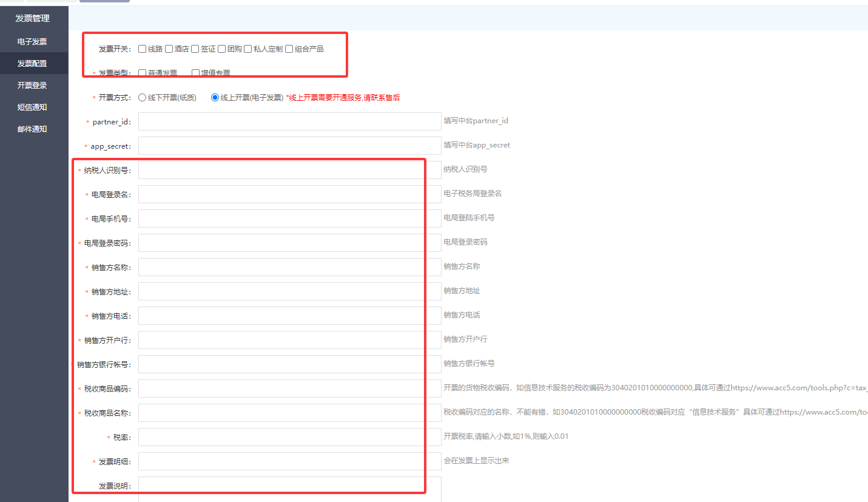Open 邮件通知 settings page
868x502 pixels.
coord(32,129)
